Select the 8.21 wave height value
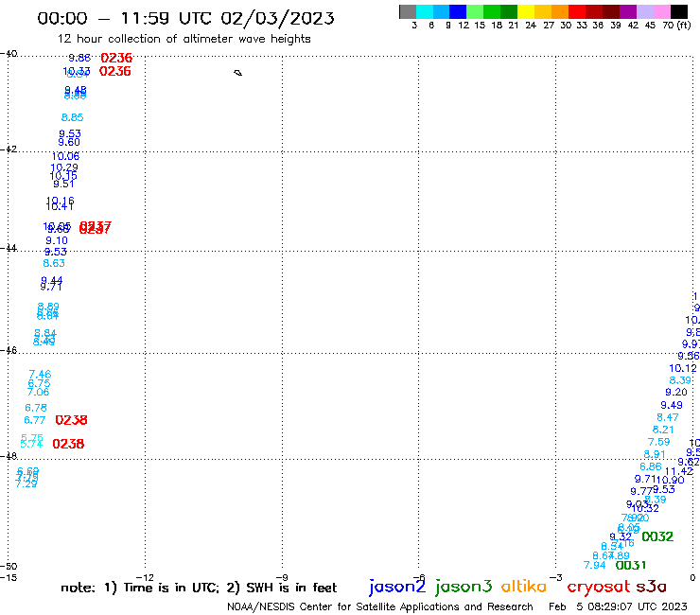This screenshot has height=615, width=700. (663, 430)
